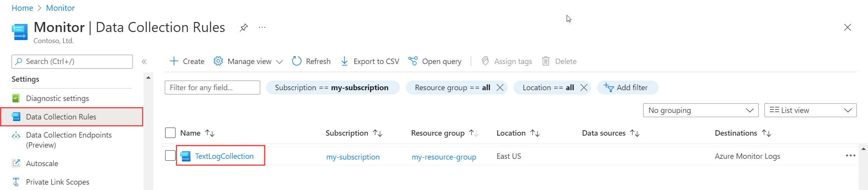Viewport: 868px width, 190px height.
Task: Click the my-resource-group link
Action: [444, 157]
